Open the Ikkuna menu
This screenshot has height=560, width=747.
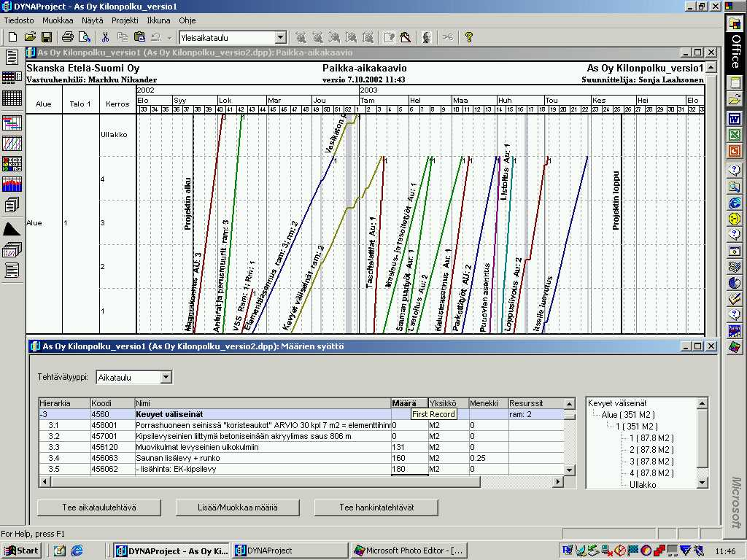(158, 20)
